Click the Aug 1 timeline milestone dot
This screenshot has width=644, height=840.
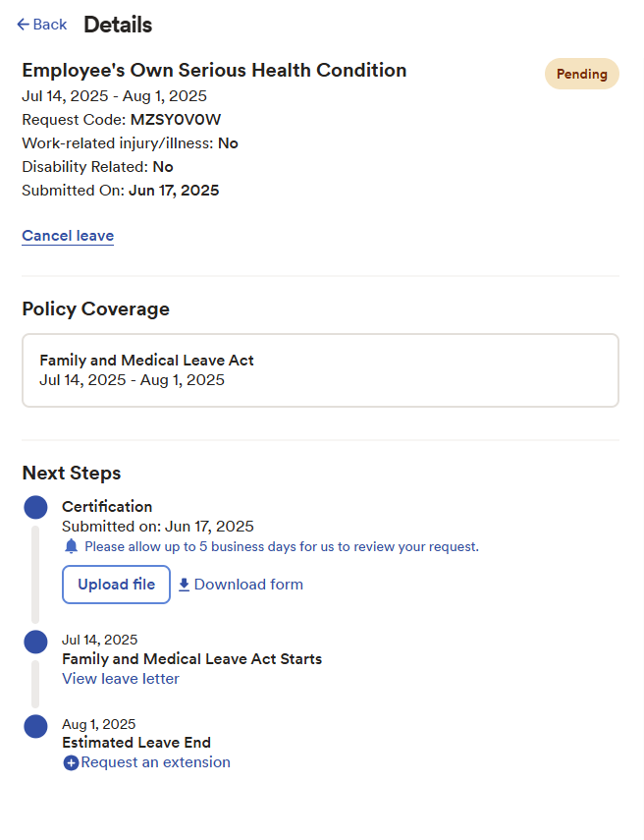(x=35, y=726)
